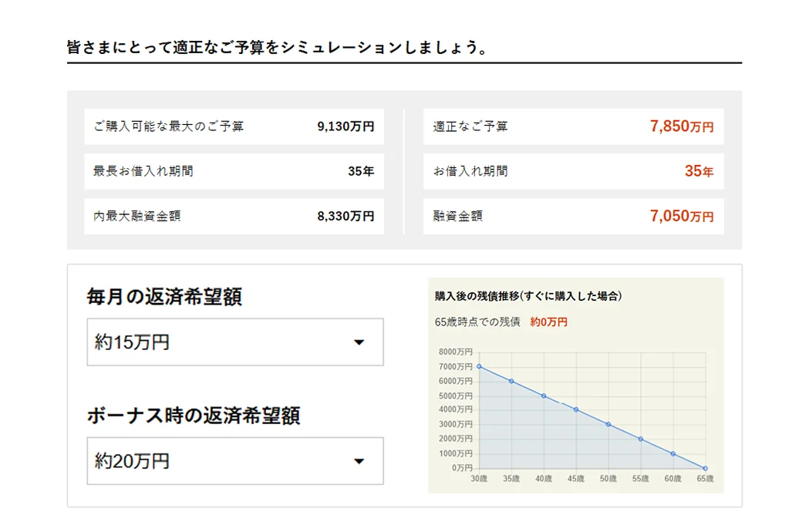Click the red 7,850万円 appropriate budget value

click(681, 126)
